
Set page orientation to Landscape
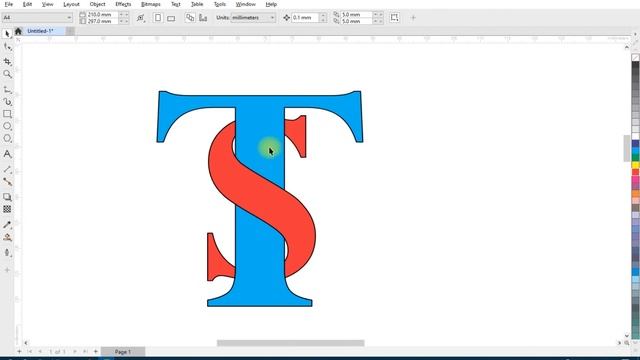coord(171,18)
